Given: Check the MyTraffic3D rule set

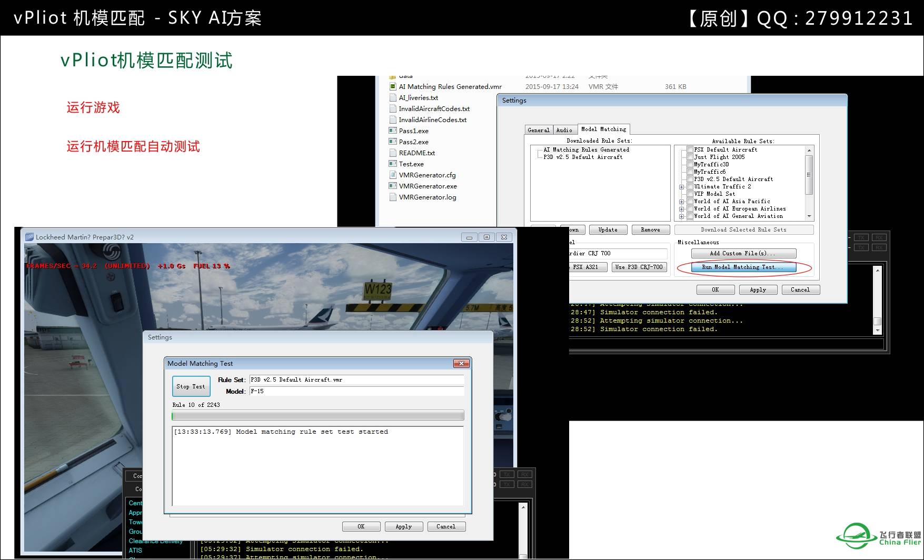Looking at the screenshot, I should (x=690, y=164).
